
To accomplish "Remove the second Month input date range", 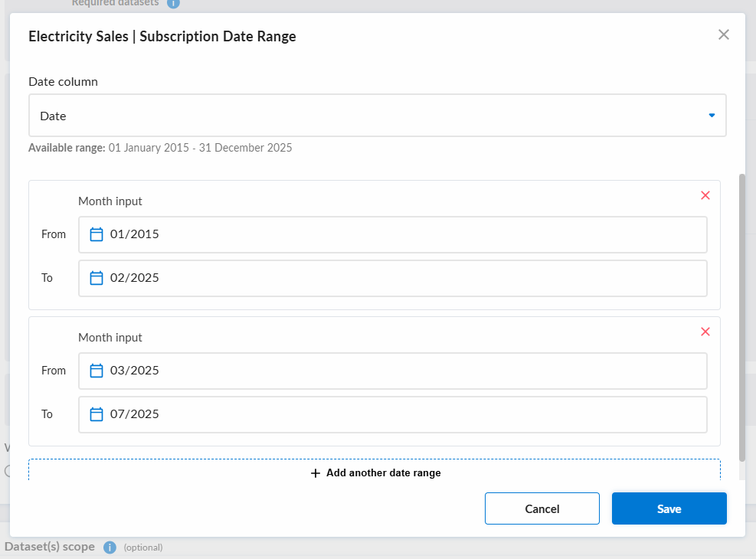I will pos(705,332).
